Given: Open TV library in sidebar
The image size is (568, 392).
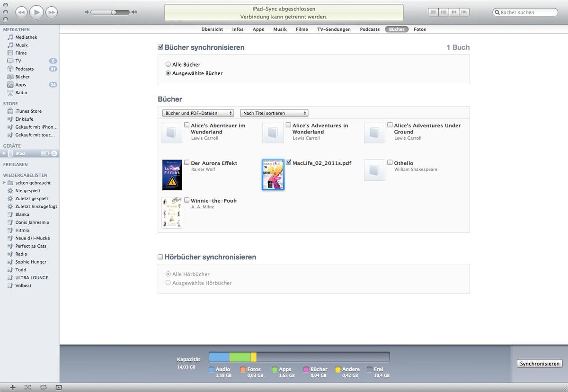Looking at the screenshot, I should click(x=18, y=61).
